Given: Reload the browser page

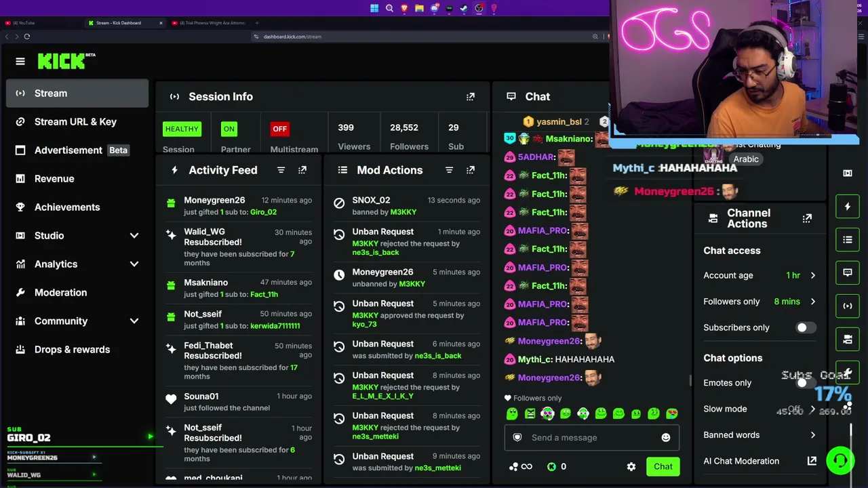Looking at the screenshot, I should (27, 37).
